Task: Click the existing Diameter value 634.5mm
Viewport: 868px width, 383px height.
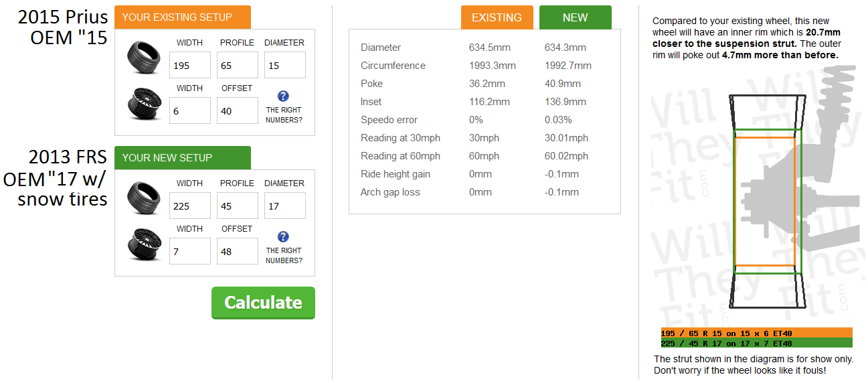Action: click(x=490, y=48)
